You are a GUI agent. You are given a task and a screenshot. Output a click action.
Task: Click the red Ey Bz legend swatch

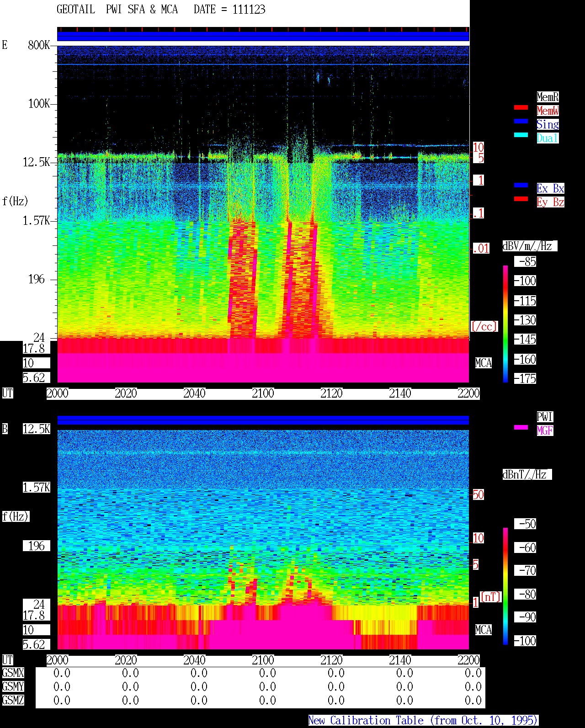[521, 199]
